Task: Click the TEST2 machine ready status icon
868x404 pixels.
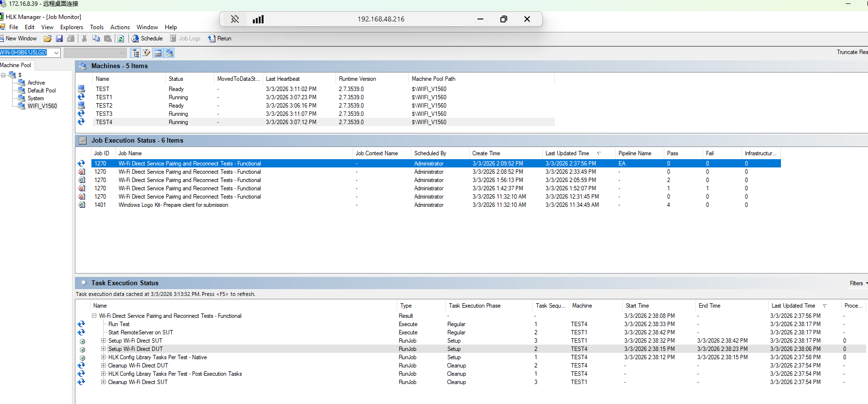Action: pyautogui.click(x=81, y=106)
